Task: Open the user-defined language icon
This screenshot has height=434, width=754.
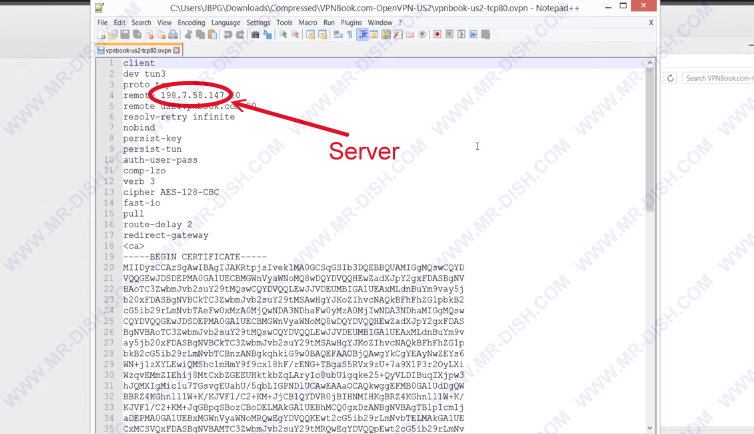Action: coord(374,35)
